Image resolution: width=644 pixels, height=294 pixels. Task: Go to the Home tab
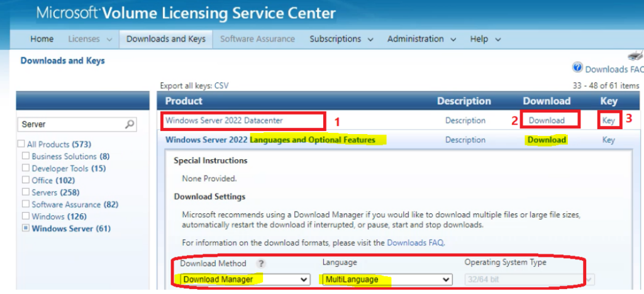coord(42,39)
